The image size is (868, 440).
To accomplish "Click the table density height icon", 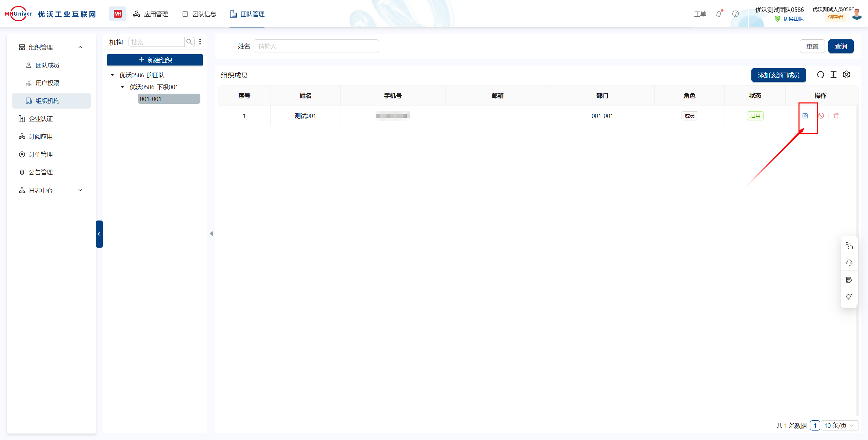I will [x=833, y=75].
